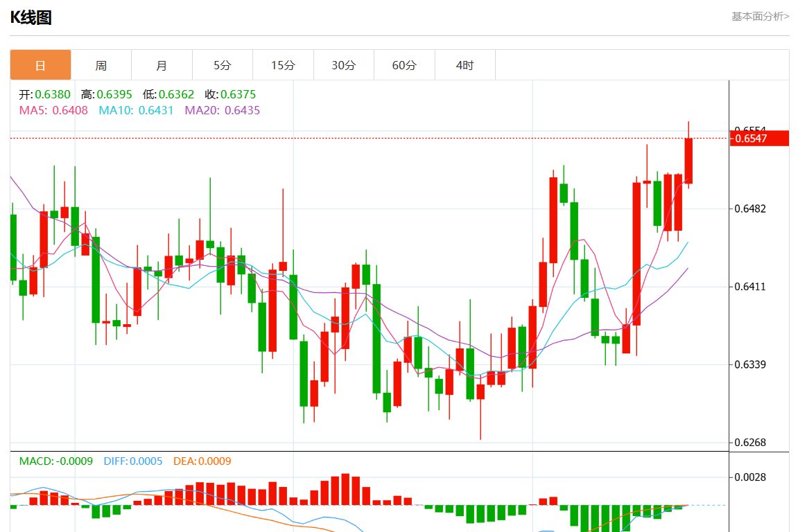Click the 0.6482 price axis label
The image size is (798, 532).
click(750, 209)
